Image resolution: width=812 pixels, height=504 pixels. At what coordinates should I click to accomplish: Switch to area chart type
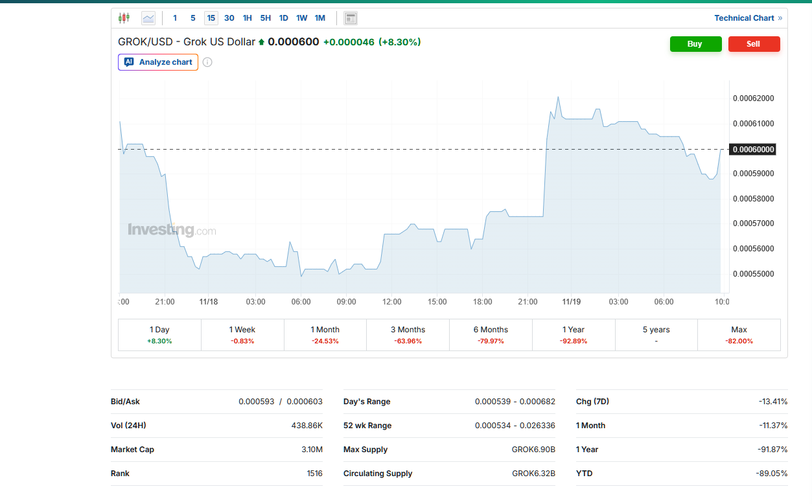(148, 18)
